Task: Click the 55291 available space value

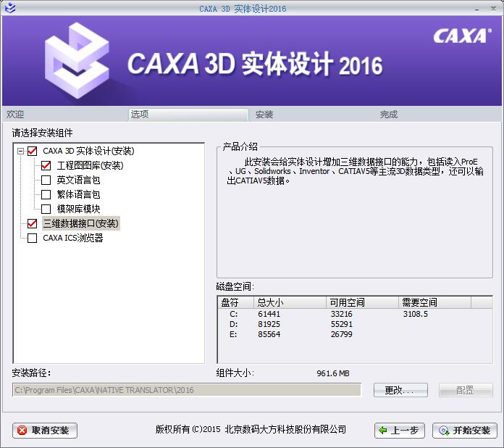Action: [x=341, y=324]
